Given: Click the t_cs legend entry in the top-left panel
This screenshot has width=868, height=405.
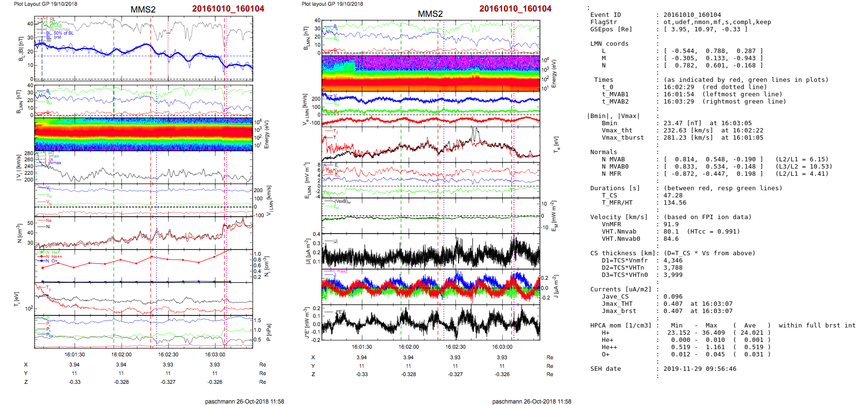Looking at the screenshot, I should [50, 19].
